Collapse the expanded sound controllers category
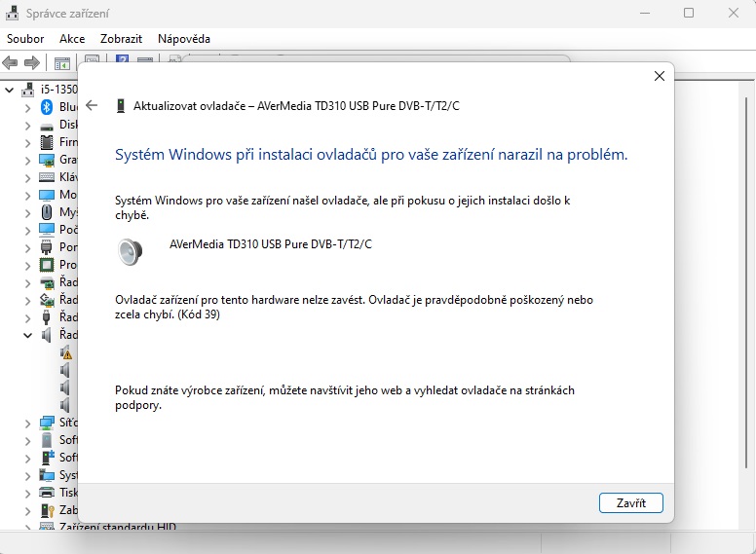Image resolution: width=756 pixels, height=554 pixels. [27, 335]
